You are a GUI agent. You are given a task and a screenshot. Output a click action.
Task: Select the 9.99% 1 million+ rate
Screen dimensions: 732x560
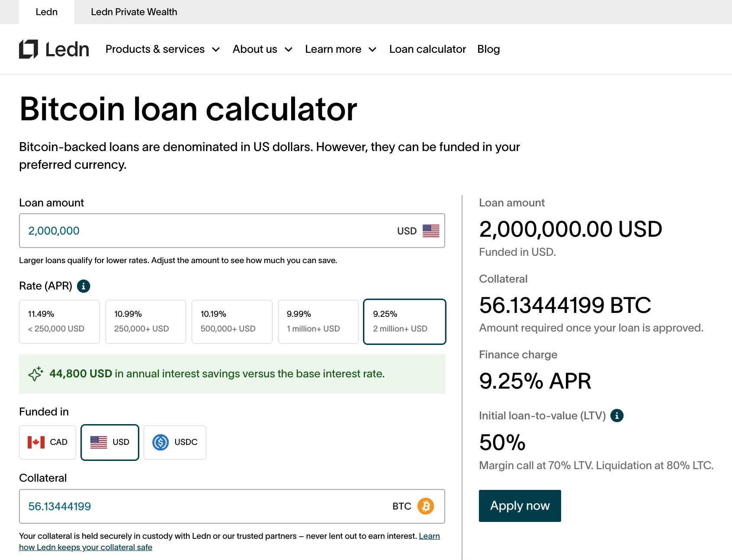pyautogui.click(x=318, y=322)
